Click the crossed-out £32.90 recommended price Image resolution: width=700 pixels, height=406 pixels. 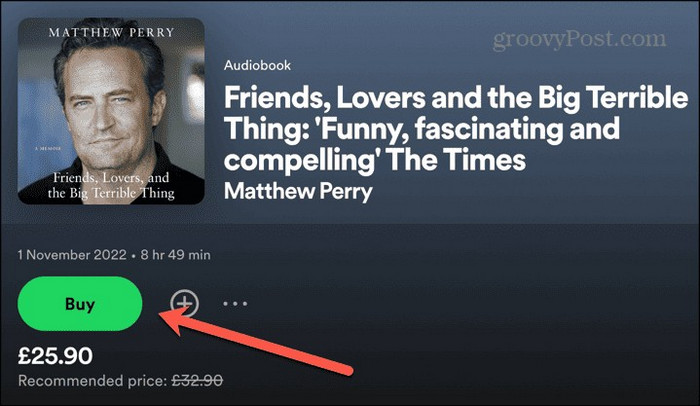(198, 380)
